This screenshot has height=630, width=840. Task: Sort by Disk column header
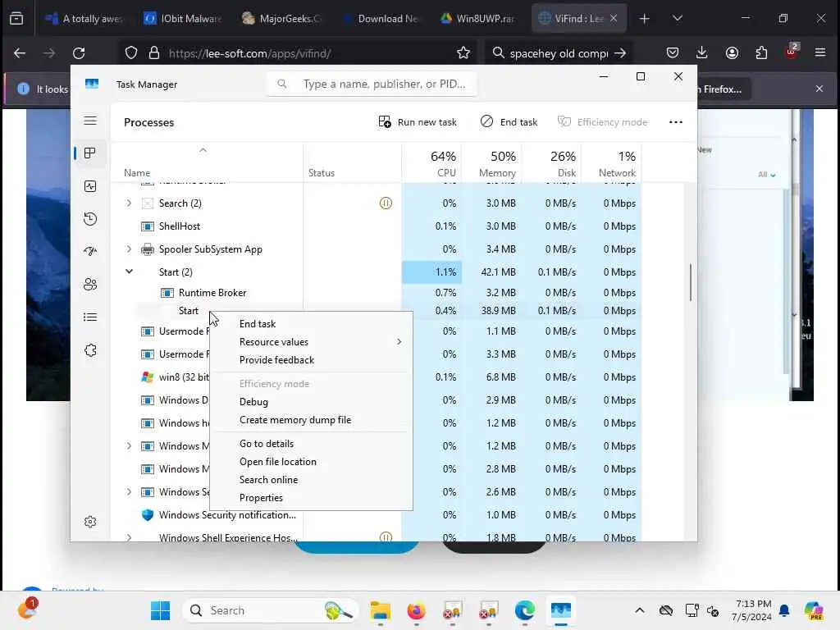[552, 163]
